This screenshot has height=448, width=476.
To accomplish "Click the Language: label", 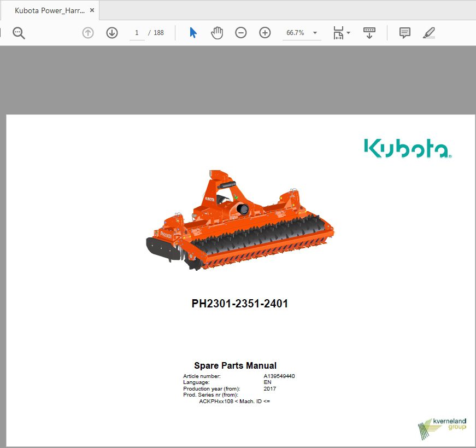I will [196, 382].
